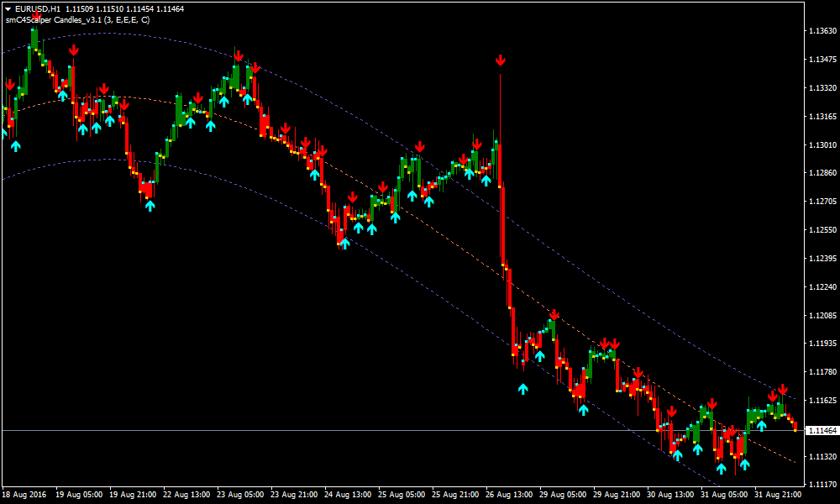Screen dimensions: 840x504
Task: Click the cyan up arrow under the 24 Aug swing low
Action: pyautogui.click(x=344, y=244)
